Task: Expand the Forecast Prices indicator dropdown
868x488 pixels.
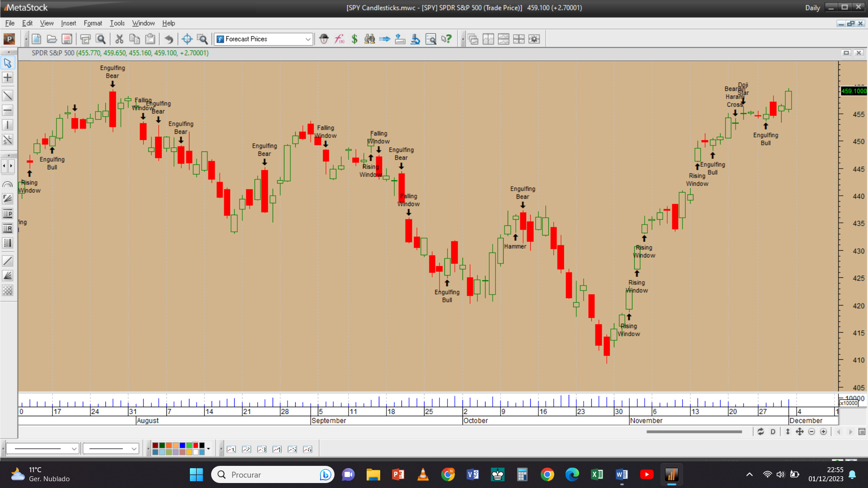Action: click(308, 39)
